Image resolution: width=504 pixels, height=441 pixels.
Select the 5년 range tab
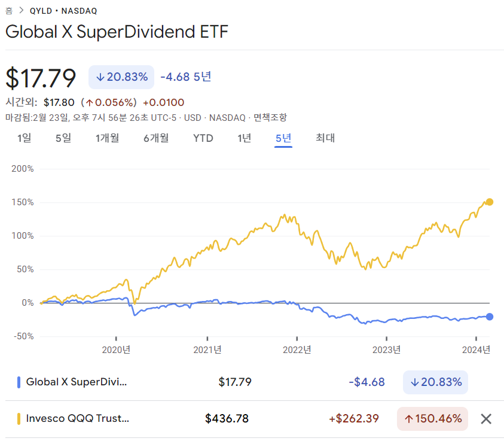tap(283, 138)
